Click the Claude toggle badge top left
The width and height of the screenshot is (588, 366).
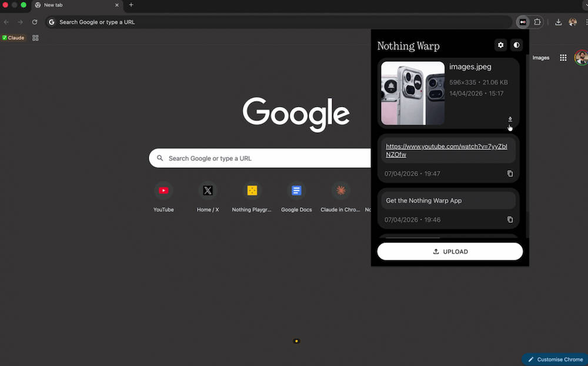pyautogui.click(x=13, y=37)
